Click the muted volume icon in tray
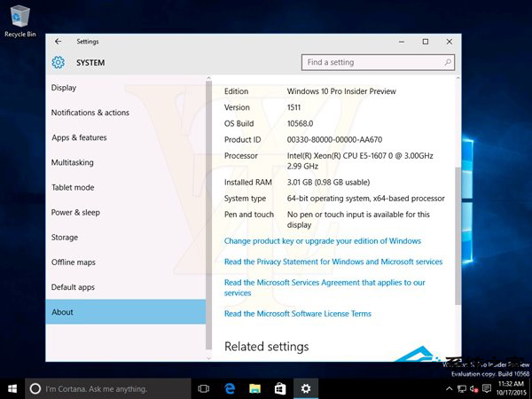The width and height of the screenshot is (532, 399). pyautogui.click(x=474, y=388)
